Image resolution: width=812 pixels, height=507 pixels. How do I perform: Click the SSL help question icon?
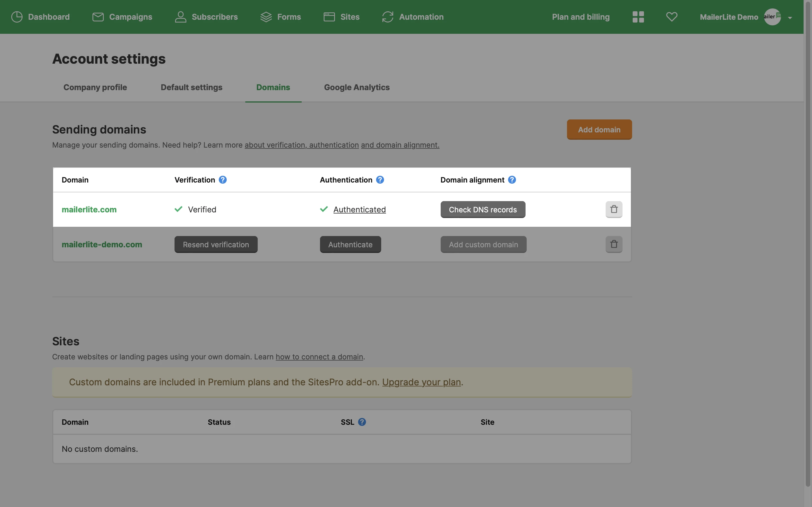click(x=362, y=422)
